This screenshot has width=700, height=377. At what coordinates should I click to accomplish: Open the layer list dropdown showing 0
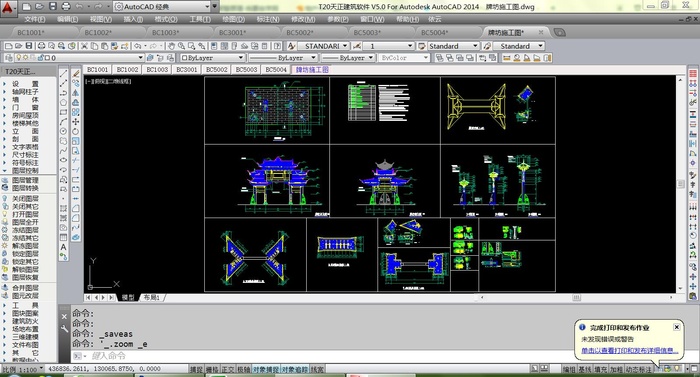click(73, 58)
